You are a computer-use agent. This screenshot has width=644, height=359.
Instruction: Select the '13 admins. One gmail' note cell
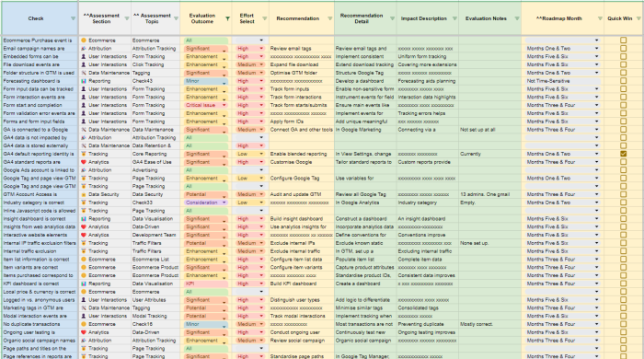[x=490, y=195]
